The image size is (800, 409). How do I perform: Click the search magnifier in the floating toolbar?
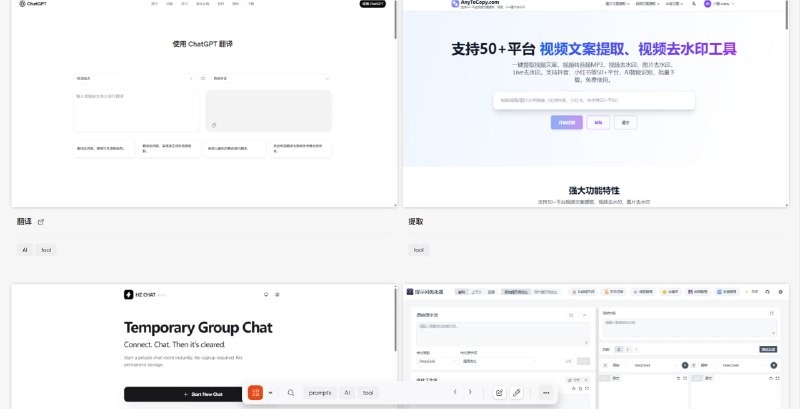click(x=291, y=393)
